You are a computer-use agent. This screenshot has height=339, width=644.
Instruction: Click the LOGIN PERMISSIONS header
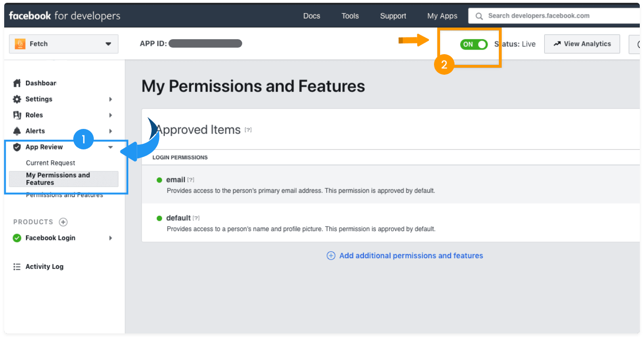(180, 157)
